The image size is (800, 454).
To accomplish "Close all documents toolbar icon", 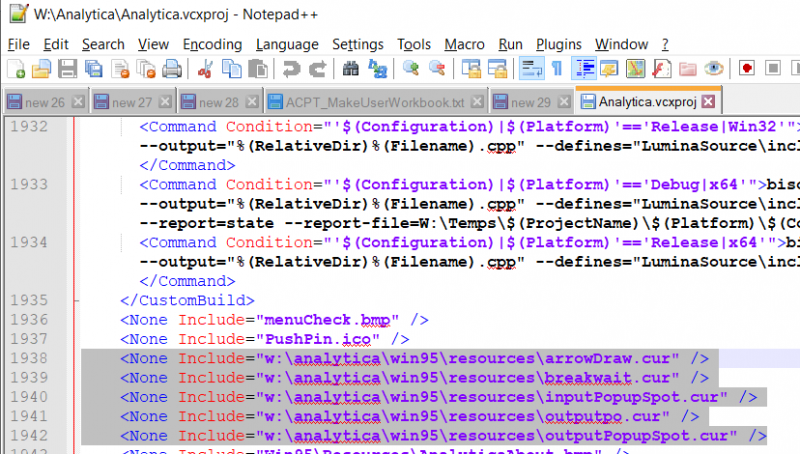I will point(146,69).
